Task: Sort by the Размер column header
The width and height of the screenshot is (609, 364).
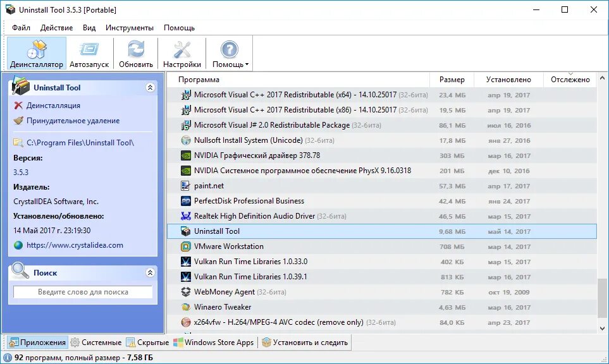Action: point(452,80)
